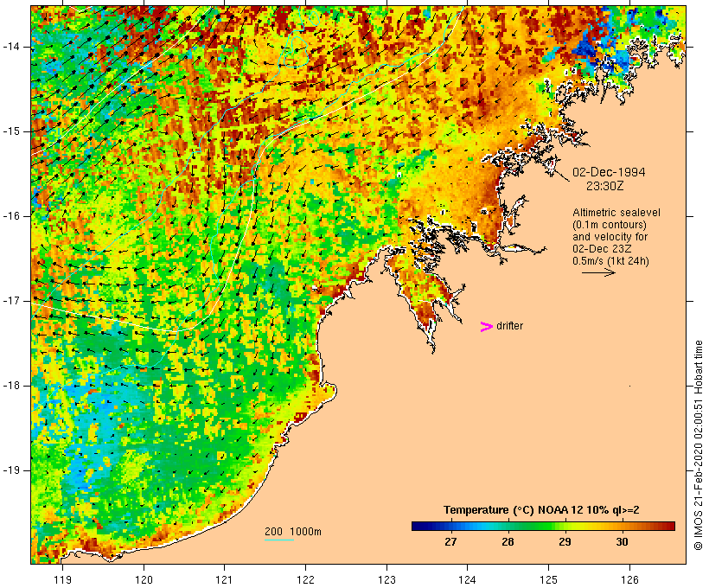The height and width of the screenshot is (588, 709).
Task: Click the '(0.1m contours)' text
Action: pos(610,225)
